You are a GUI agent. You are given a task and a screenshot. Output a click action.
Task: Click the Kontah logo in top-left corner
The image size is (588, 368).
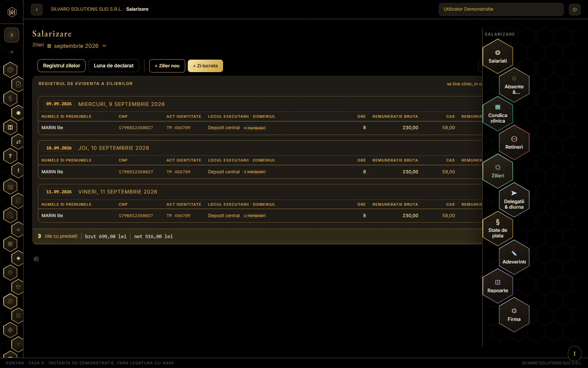(12, 12)
